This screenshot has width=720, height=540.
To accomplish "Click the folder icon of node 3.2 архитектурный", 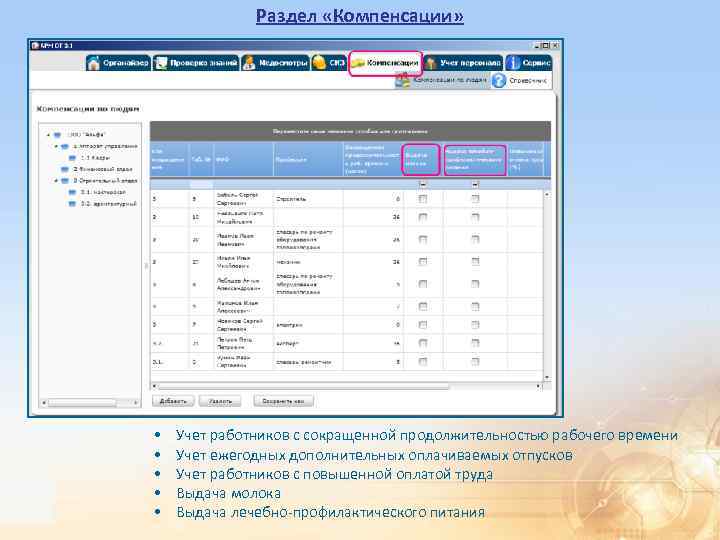I will [x=72, y=204].
